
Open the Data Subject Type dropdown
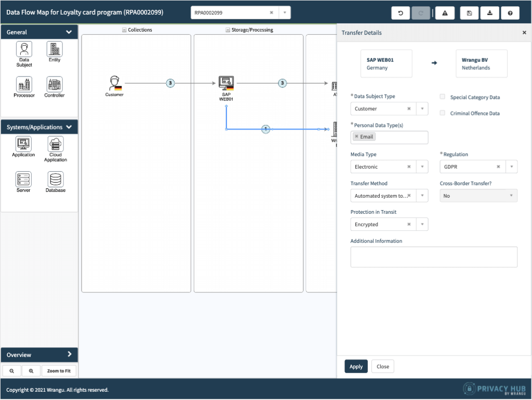422,109
